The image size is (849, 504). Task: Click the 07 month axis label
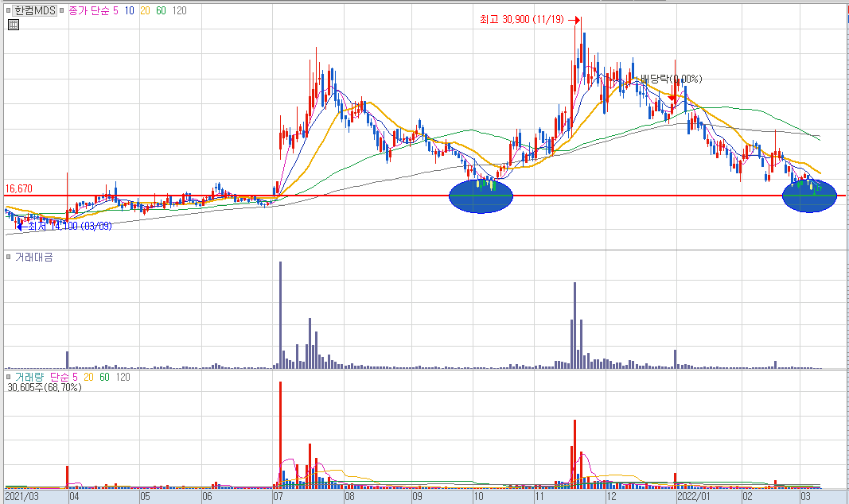pyautogui.click(x=278, y=496)
